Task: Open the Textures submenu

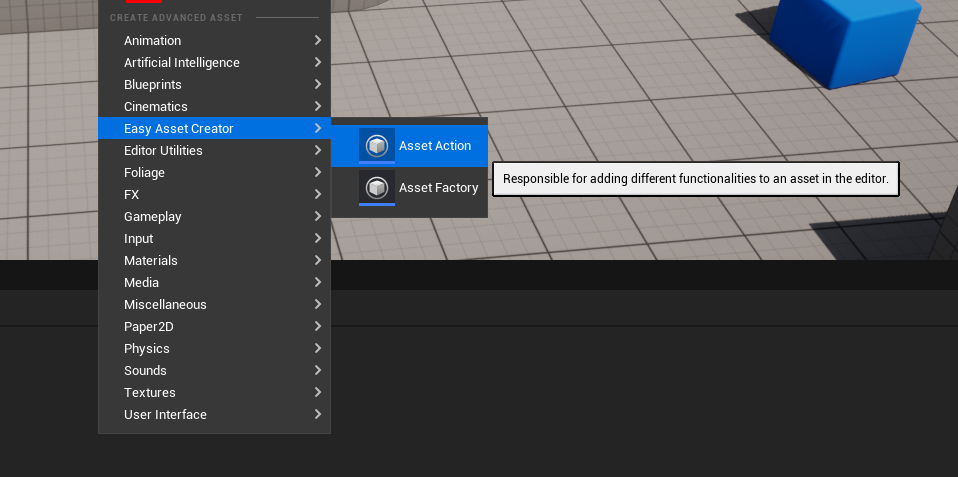Action: click(x=214, y=392)
